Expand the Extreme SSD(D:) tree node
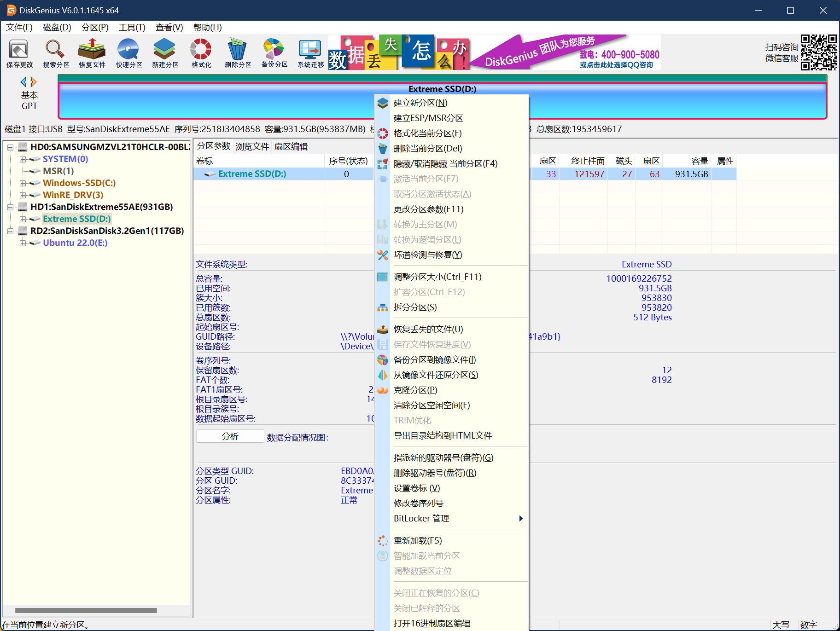The width and height of the screenshot is (840, 631). click(x=22, y=219)
